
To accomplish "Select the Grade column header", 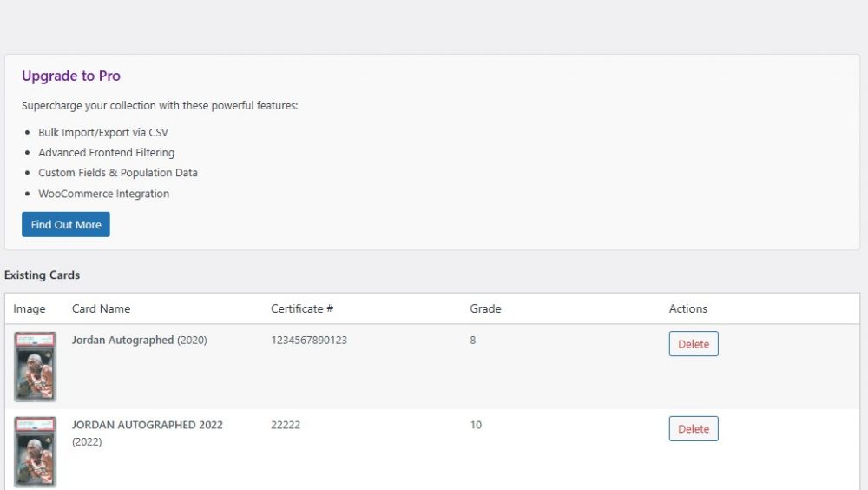I will coord(485,308).
